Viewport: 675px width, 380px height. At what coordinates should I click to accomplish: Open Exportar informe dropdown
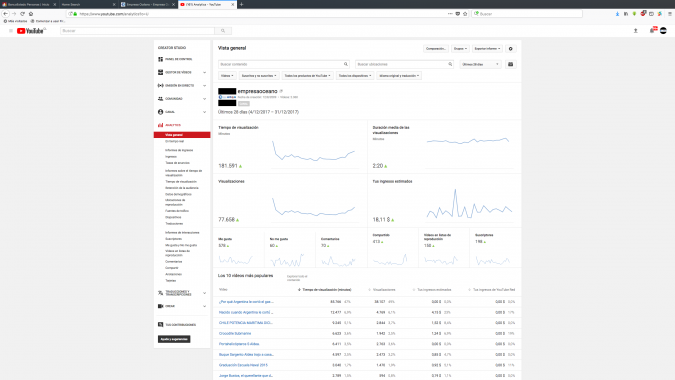pyautogui.click(x=487, y=49)
